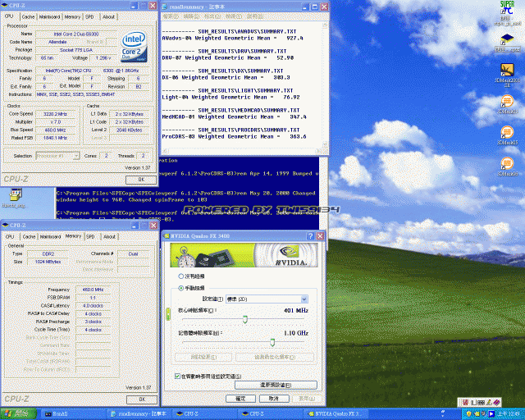Switch to SPD tab in lower CPU-Z window
This screenshot has height=420, width=525.
90,236
